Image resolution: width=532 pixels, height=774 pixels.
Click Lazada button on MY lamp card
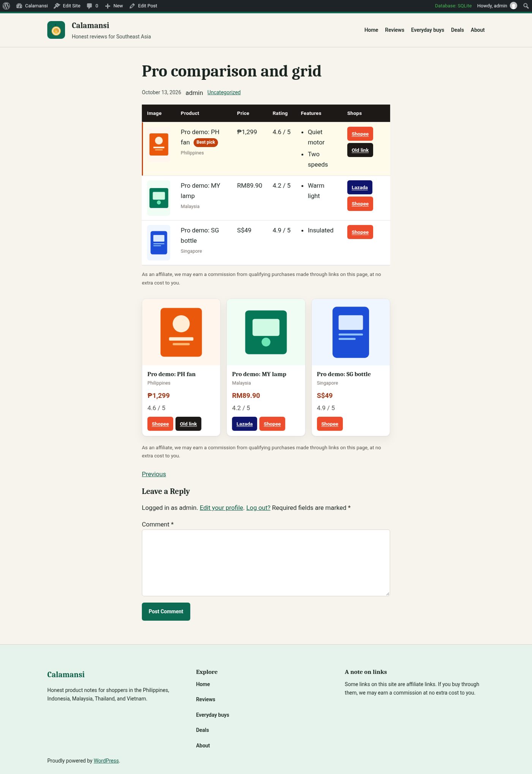pos(244,424)
